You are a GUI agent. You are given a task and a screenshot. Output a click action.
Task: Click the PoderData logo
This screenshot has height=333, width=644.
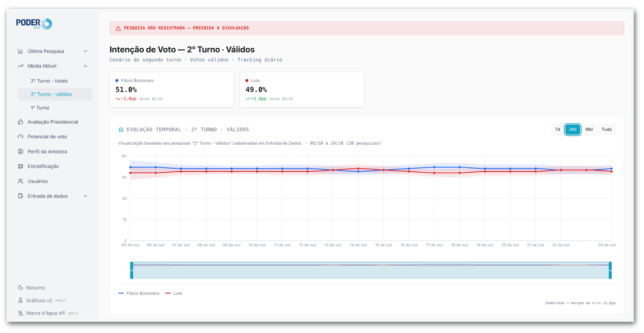pyautogui.click(x=34, y=23)
